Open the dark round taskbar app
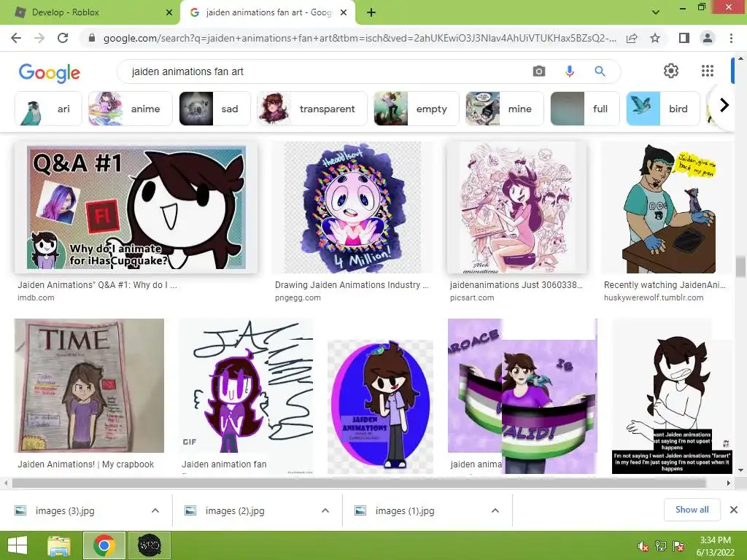The image size is (747, 560). click(x=149, y=545)
